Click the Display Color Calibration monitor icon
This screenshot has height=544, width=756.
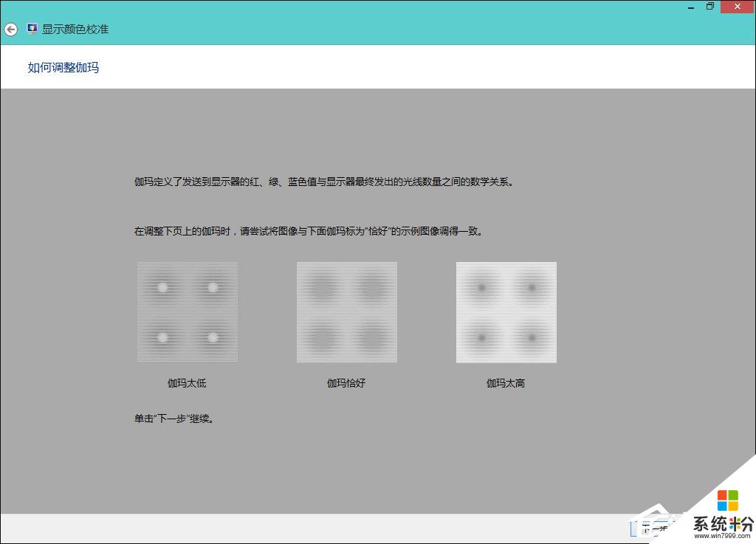(32, 30)
